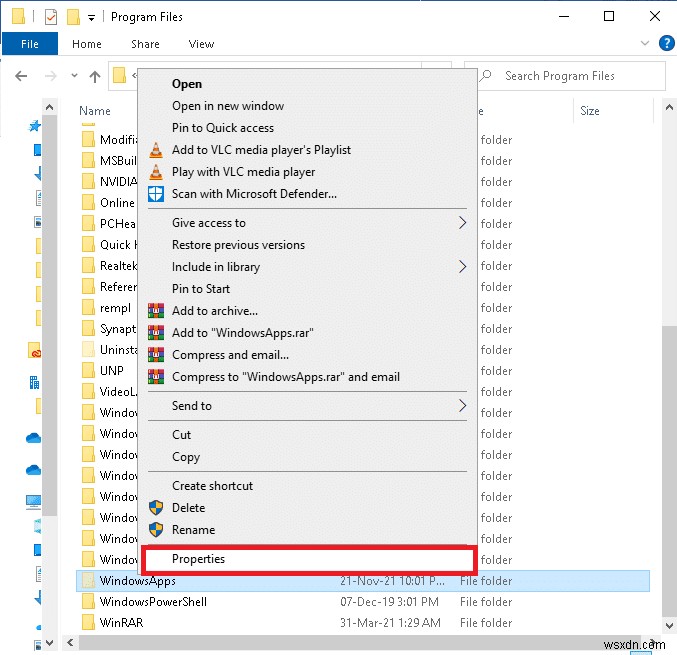Open the recent locations dropdown arrow
This screenshot has width=677, height=655.
(74, 76)
